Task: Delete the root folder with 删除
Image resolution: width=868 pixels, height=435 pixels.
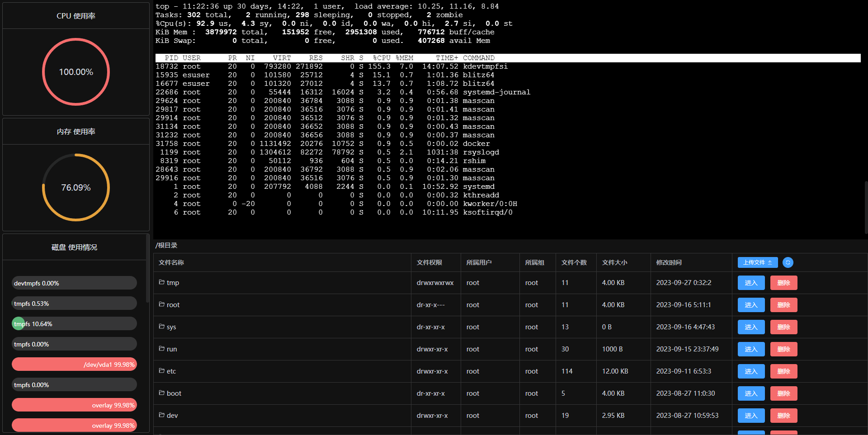Action: coord(783,305)
